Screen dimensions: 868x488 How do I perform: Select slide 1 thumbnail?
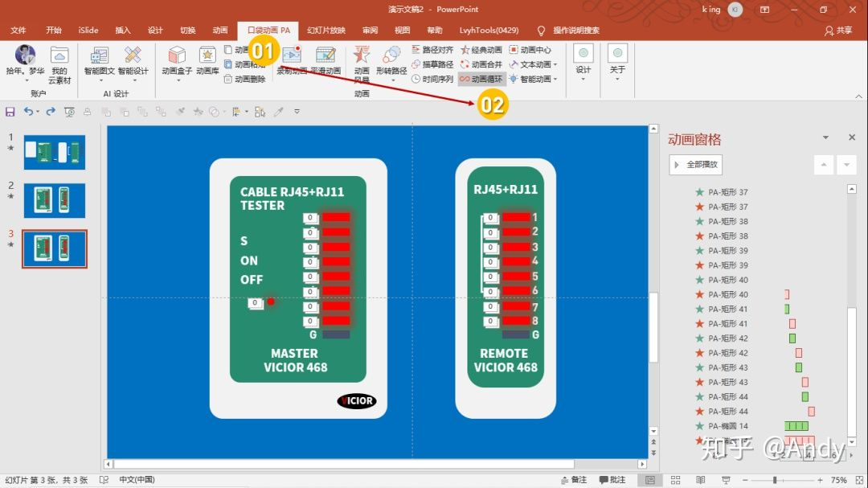tap(55, 152)
